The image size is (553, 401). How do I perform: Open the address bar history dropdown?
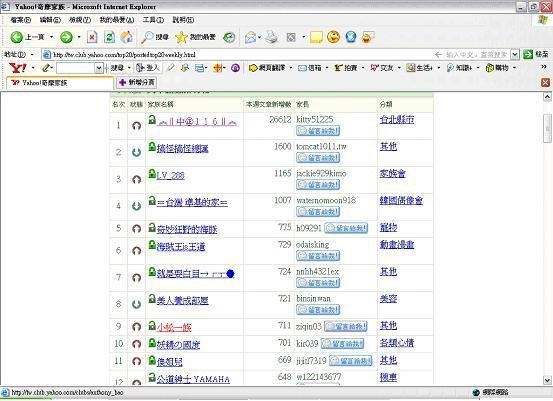515,54
